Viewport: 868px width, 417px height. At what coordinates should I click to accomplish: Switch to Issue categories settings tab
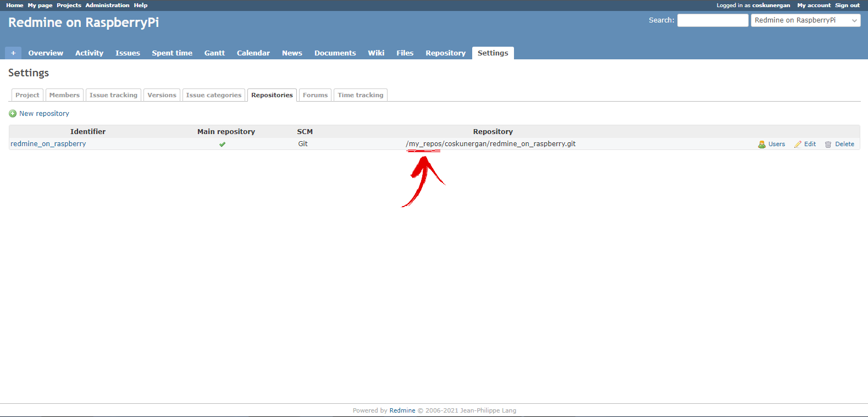pos(213,95)
